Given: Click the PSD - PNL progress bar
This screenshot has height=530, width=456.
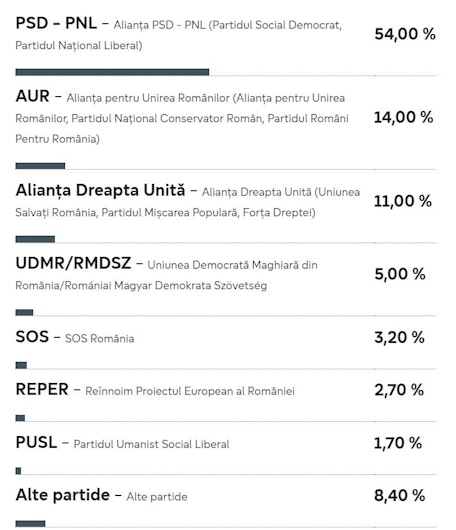Looking at the screenshot, I should click(112, 72).
